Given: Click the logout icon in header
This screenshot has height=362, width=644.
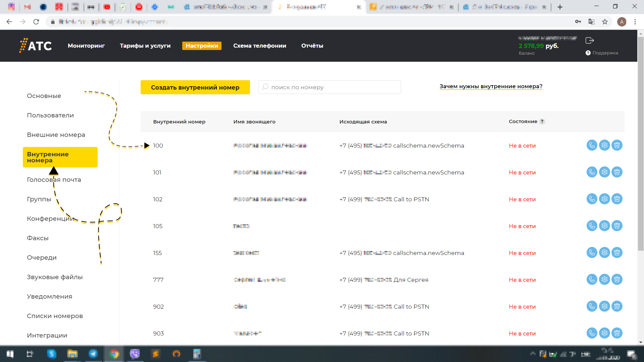Looking at the screenshot, I should (x=590, y=41).
